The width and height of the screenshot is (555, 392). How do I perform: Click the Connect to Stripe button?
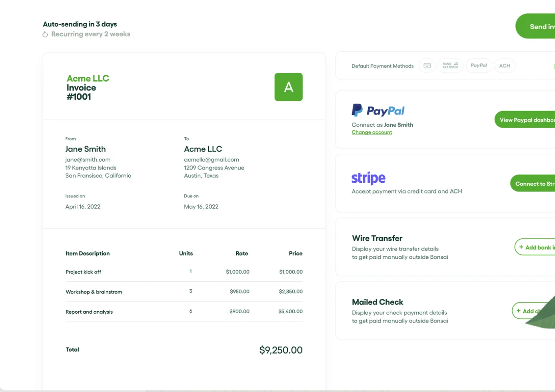click(x=533, y=183)
